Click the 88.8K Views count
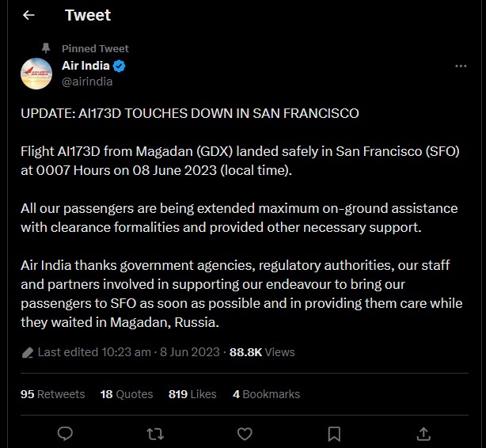486x448 pixels. click(262, 352)
